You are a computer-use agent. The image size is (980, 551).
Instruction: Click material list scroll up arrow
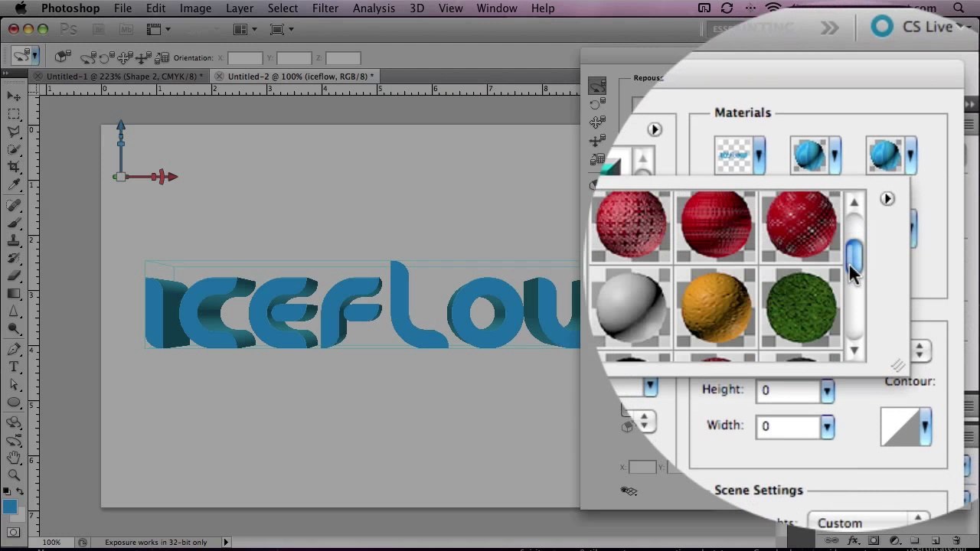point(854,202)
